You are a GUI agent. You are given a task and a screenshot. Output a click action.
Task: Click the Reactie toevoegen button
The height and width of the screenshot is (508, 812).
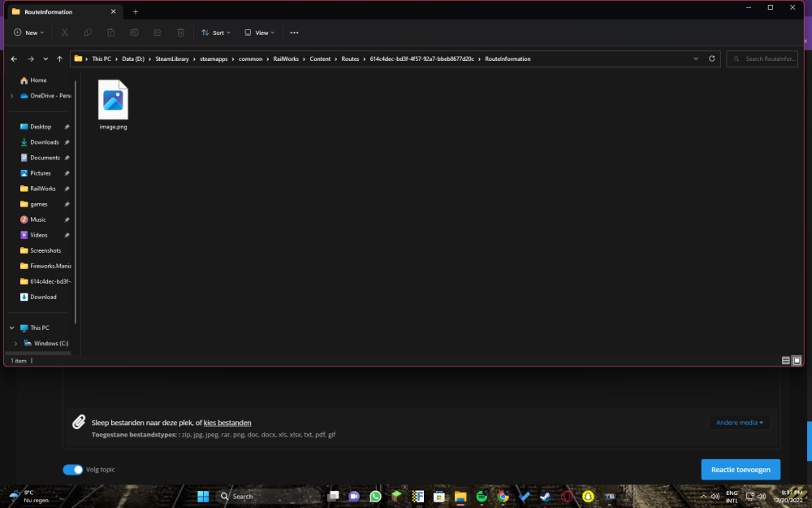click(x=740, y=469)
